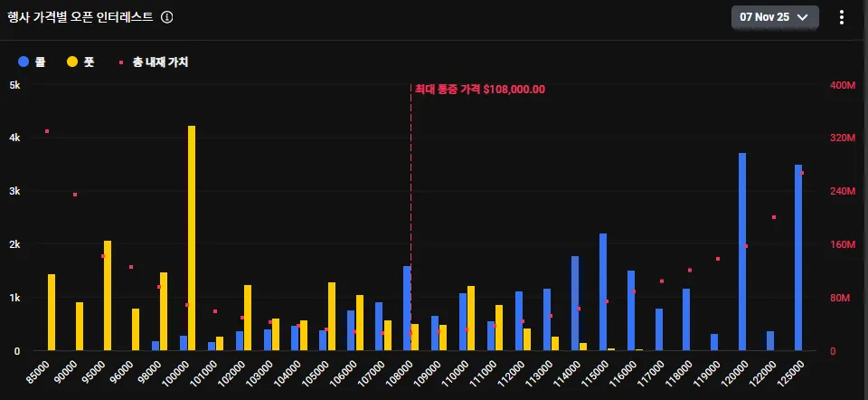Click the red intrinsic value marker above 85000
This screenshot has height=400, width=868.
pyautogui.click(x=46, y=131)
